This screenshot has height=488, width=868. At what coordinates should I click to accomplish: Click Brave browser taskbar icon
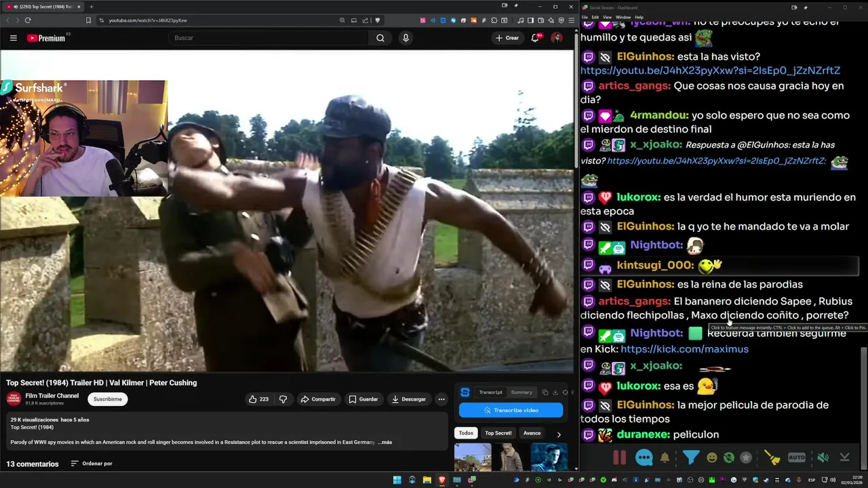coord(442,480)
